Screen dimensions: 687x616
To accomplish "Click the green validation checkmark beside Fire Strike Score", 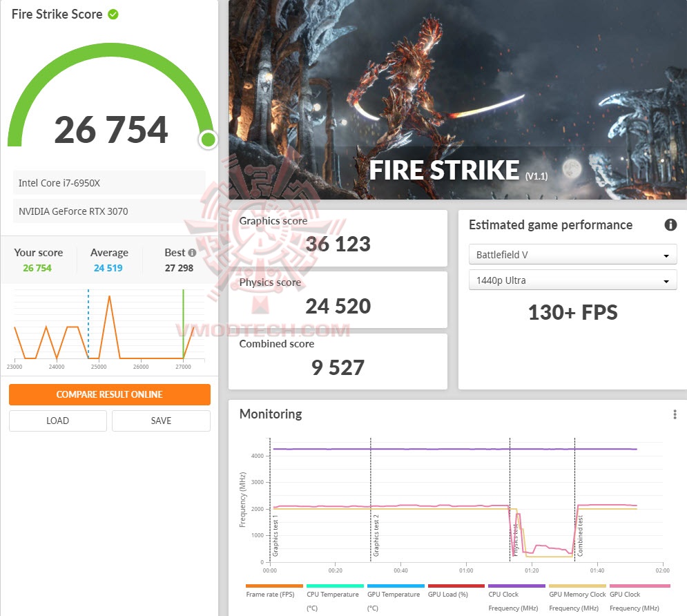I will click(x=113, y=15).
